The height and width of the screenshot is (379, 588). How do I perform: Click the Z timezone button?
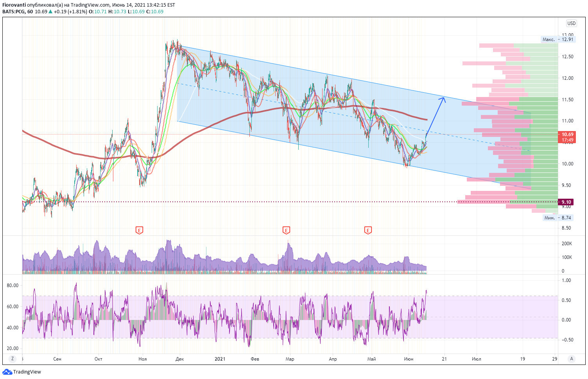click(x=13, y=359)
